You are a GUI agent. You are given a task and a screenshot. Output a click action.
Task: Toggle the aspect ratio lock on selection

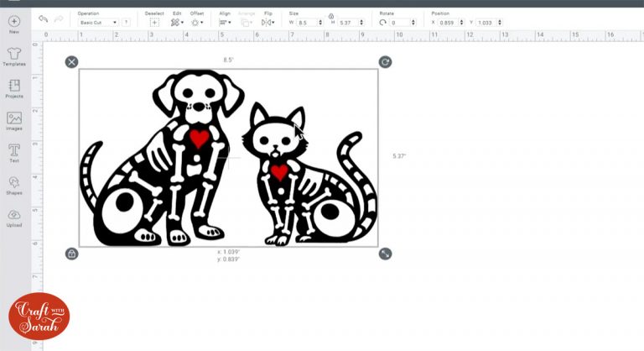71,254
